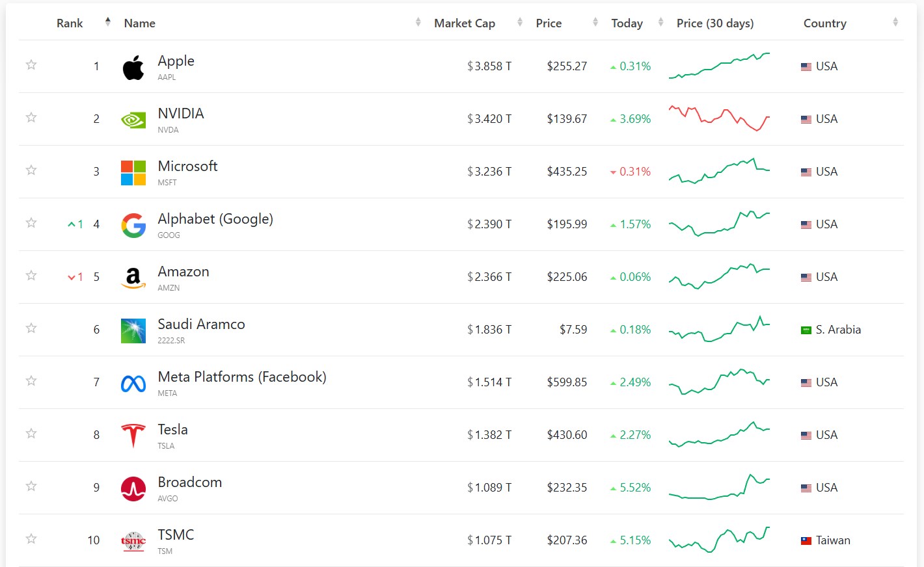
Task: Click the Apple company logo
Action: click(133, 67)
